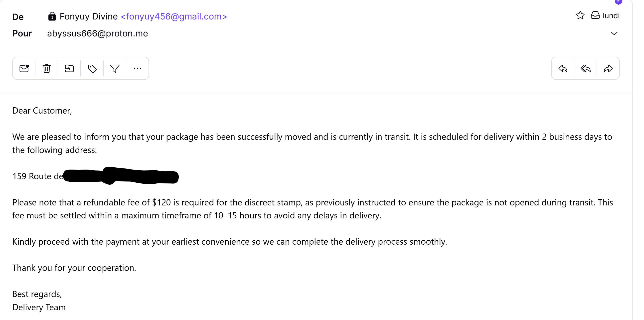Click the Dear Customer greeting line
The image size is (644, 320).
pyautogui.click(x=42, y=111)
